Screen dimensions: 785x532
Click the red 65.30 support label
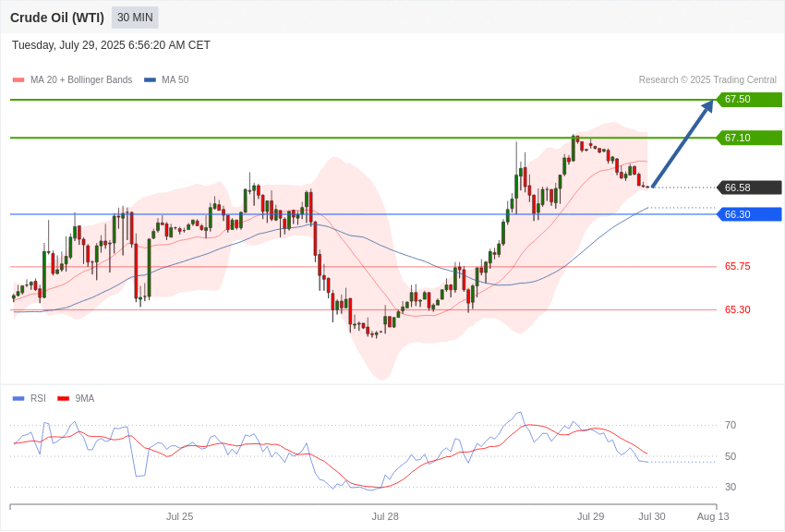pos(738,309)
